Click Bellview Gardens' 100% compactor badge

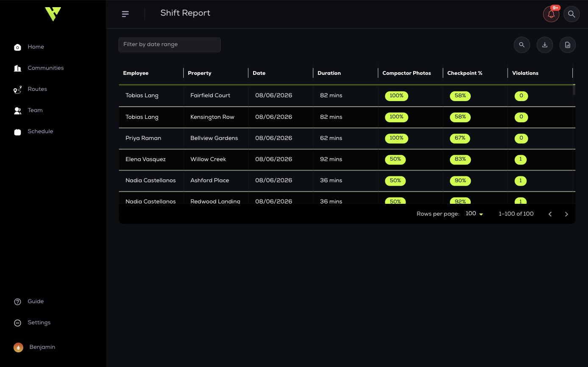point(397,138)
